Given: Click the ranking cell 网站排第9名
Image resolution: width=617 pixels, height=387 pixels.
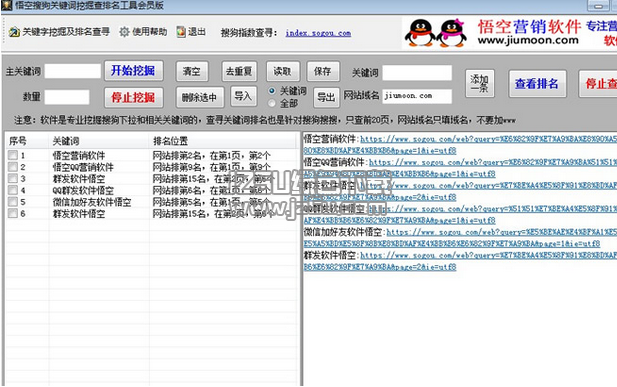Looking at the screenshot, I should pos(211,167).
